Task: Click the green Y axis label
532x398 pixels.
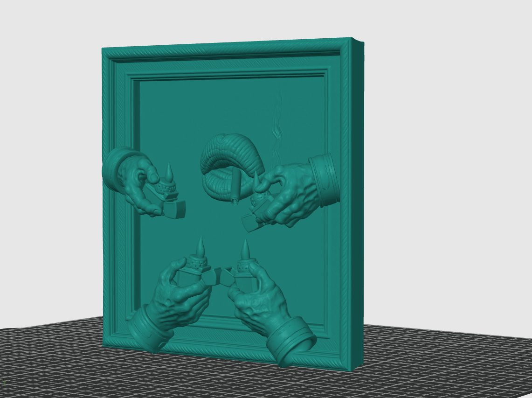Action: pyautogui.click(x=4, y=383)
